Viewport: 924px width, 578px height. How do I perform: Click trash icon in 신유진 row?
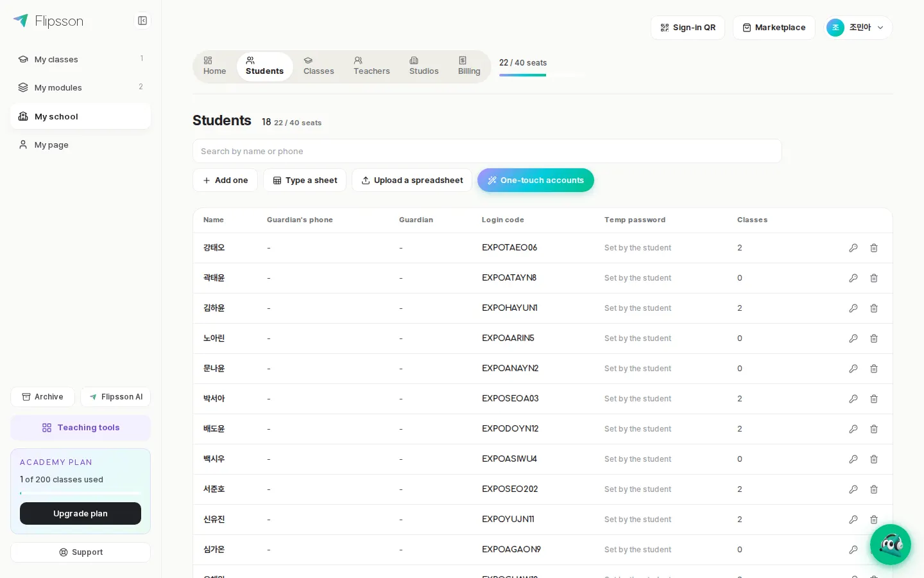coord(874,520)
